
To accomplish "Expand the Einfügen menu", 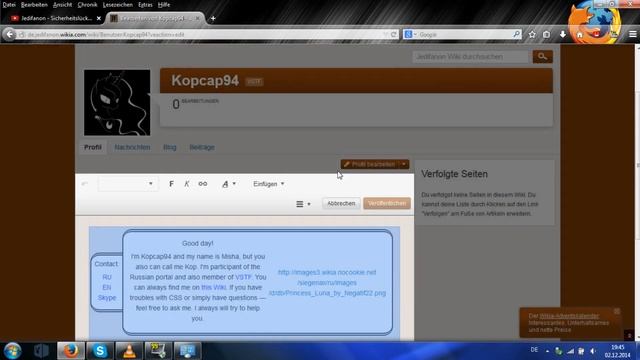I will pos(269,184).
